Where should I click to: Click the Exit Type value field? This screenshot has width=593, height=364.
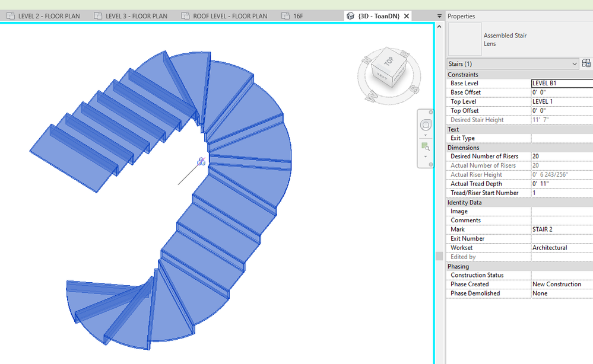[562, 138]
